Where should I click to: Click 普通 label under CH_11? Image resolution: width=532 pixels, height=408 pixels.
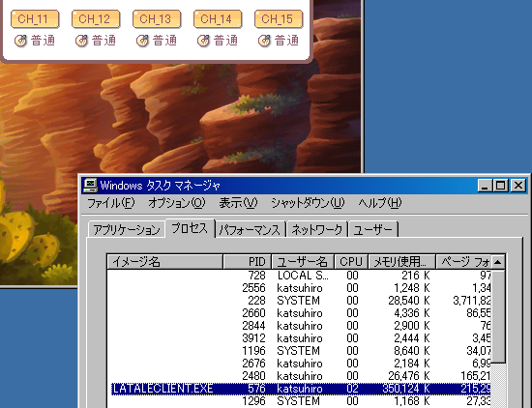pyautogui.click(x=43, y=41)
